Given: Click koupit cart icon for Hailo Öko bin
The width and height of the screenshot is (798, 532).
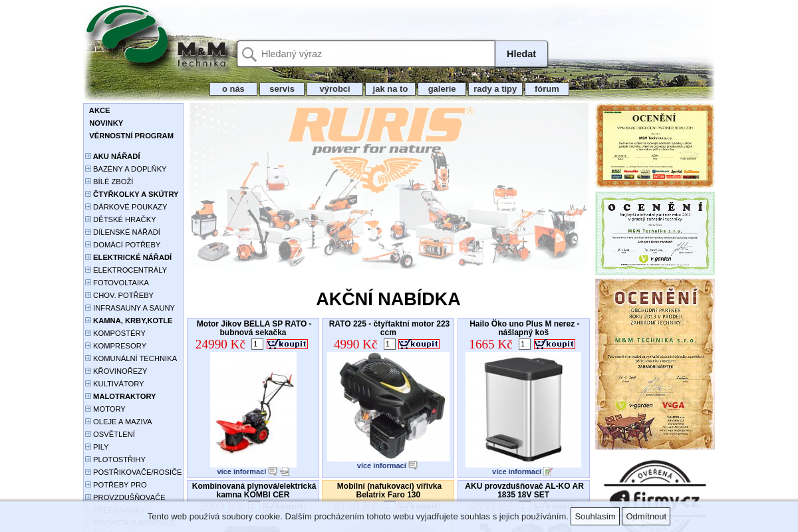Looking at the screenshot, I should (x=555, y=344).
